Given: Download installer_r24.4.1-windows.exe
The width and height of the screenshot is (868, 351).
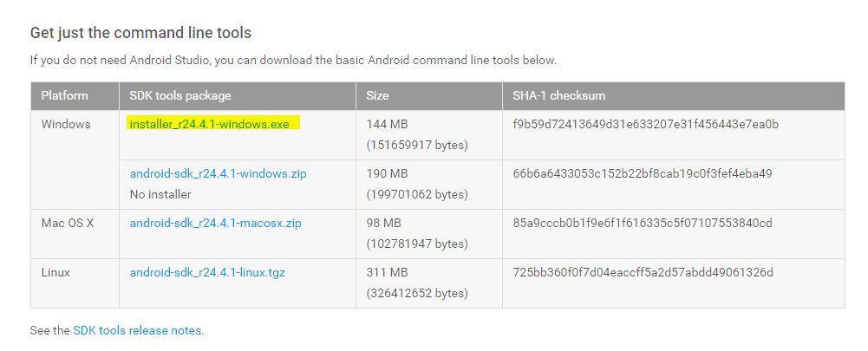Looking at the screenshot, I should click(x=209, y=124).
